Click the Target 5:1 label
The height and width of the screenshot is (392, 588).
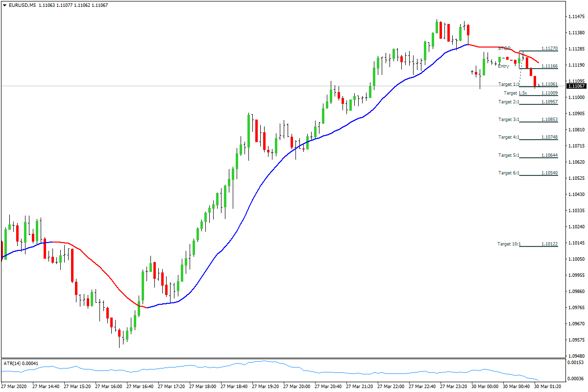click(x=509, y=155)
